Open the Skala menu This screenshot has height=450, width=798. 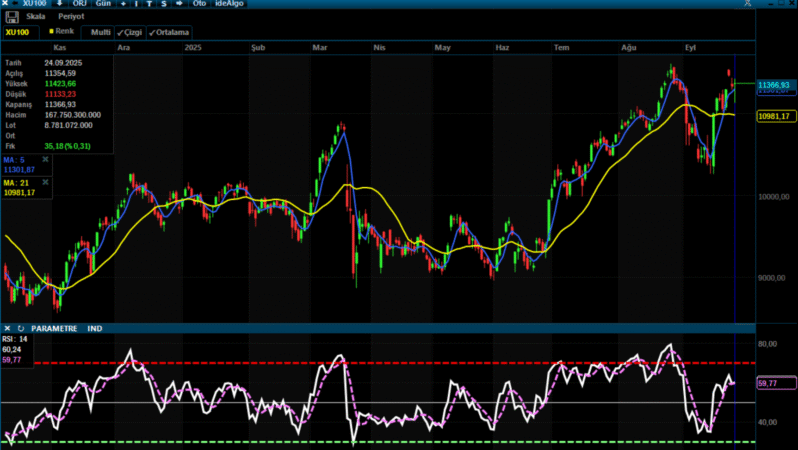(36, 17)
